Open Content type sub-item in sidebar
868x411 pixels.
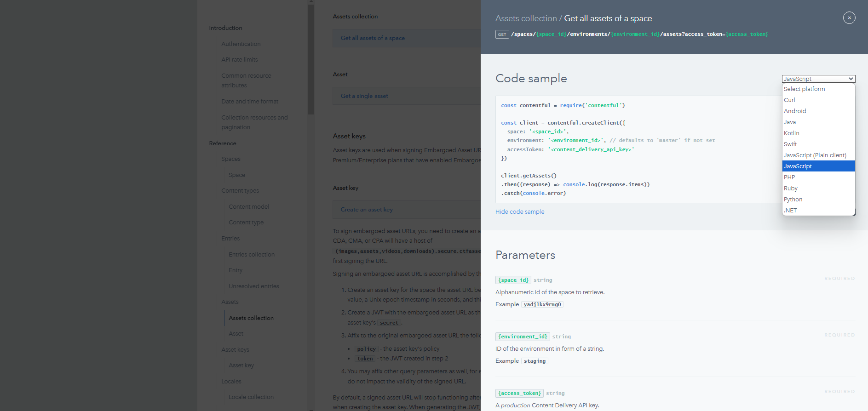246,223
